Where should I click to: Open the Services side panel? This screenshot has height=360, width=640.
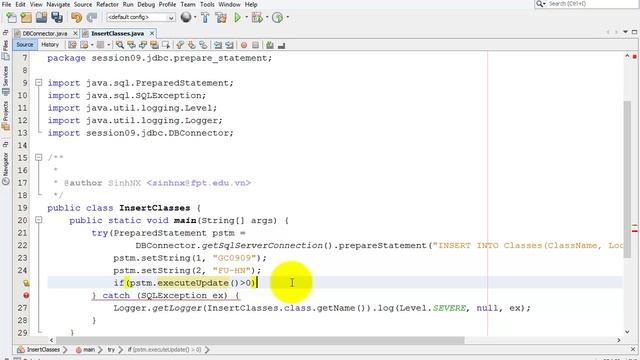coord(5,81)
